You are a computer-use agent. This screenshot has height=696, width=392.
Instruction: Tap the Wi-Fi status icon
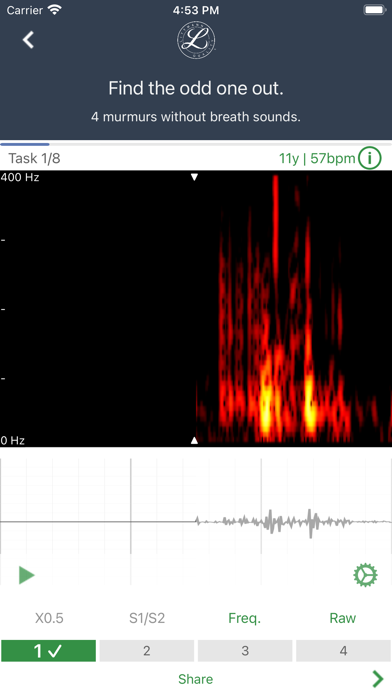pos(55,10)
